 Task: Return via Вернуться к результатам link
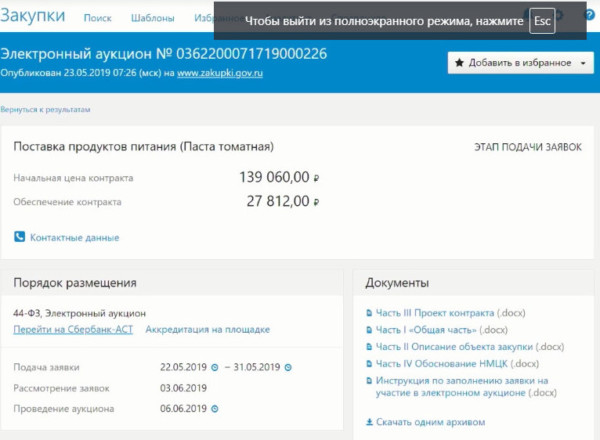coord(38,110)
